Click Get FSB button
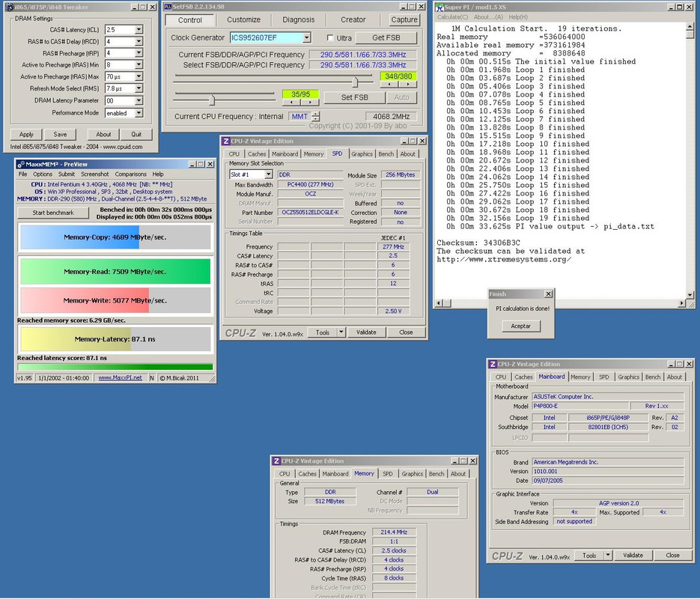 [386, 38]
